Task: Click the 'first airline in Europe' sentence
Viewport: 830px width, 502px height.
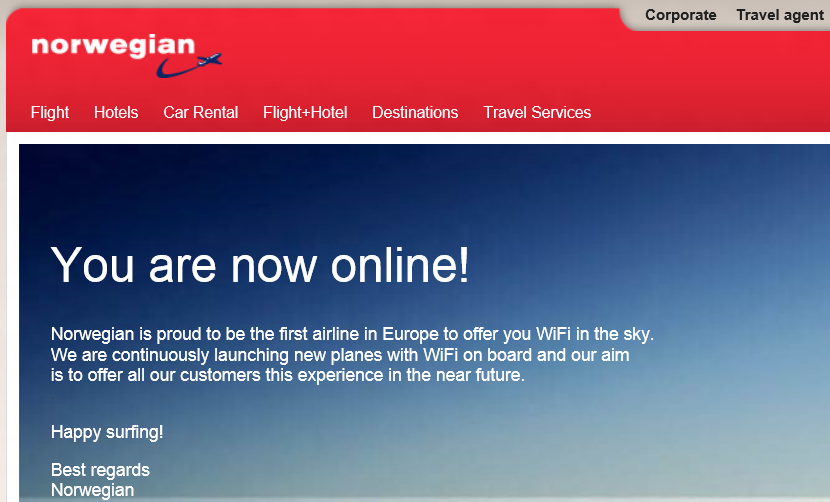Action: tap(352, 334)
